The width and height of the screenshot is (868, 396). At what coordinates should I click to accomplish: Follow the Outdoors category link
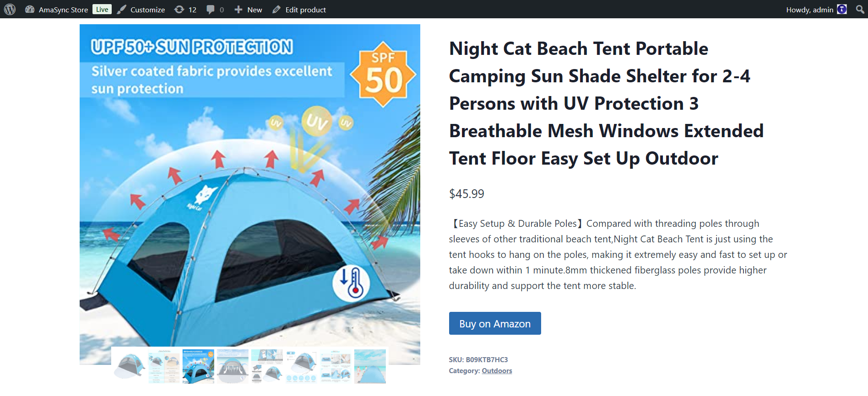(x=497, y=371)
